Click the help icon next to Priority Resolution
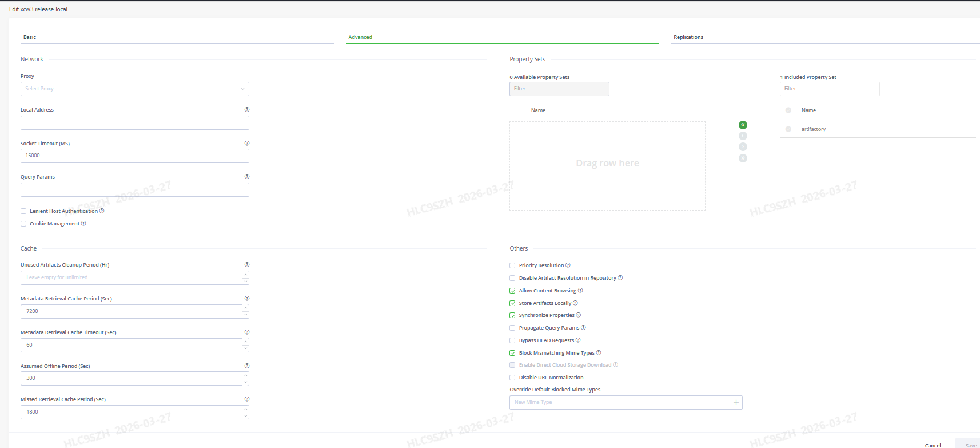The width and height of the screenshot is (980, 448). [568, 265]
